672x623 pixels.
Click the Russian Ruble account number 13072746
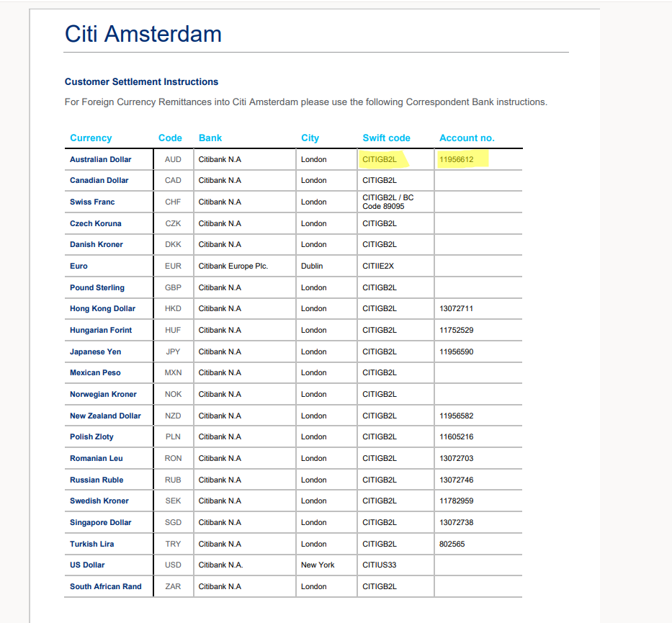[457, 480]
